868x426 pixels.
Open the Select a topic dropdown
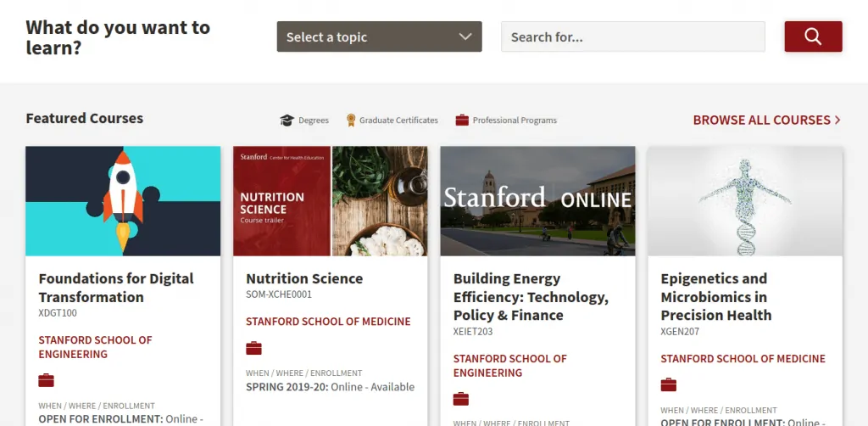[x=379, y=36]
